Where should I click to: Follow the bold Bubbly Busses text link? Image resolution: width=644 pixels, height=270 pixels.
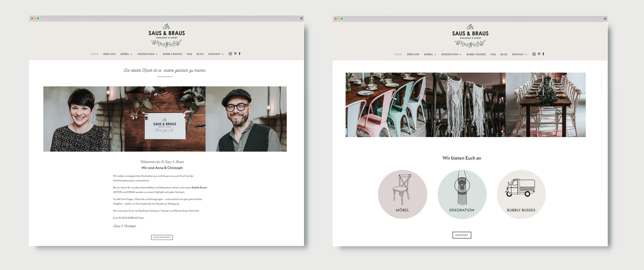coord(200,187)
